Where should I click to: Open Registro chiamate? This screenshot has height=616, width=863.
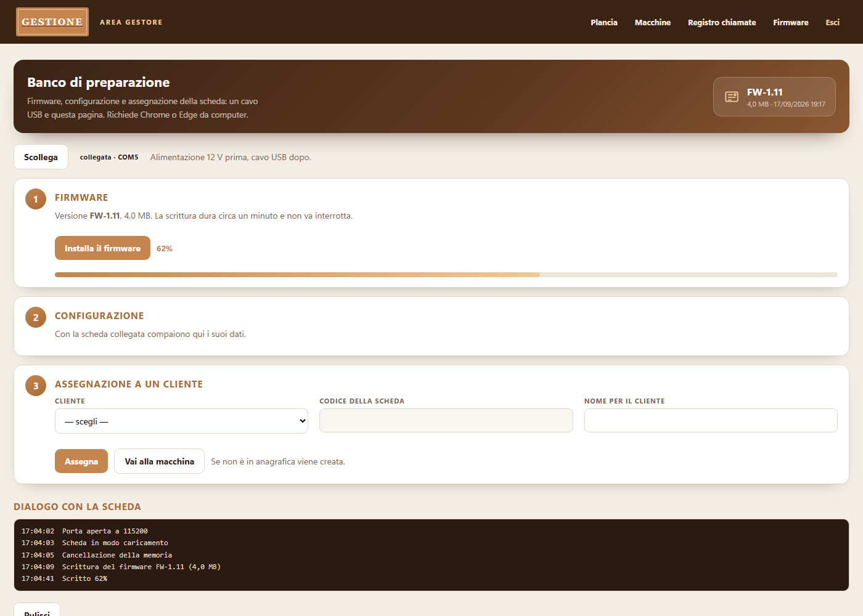pos(722,22)
